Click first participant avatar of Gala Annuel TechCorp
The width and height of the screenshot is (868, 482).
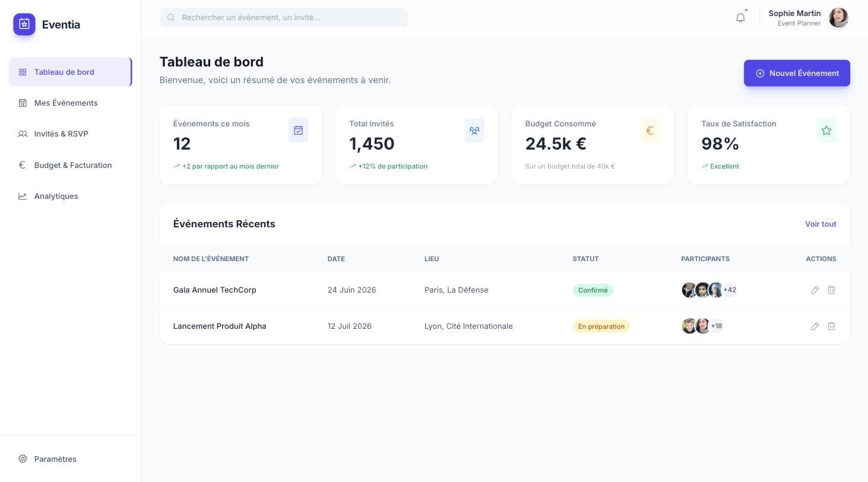[689, 290]
